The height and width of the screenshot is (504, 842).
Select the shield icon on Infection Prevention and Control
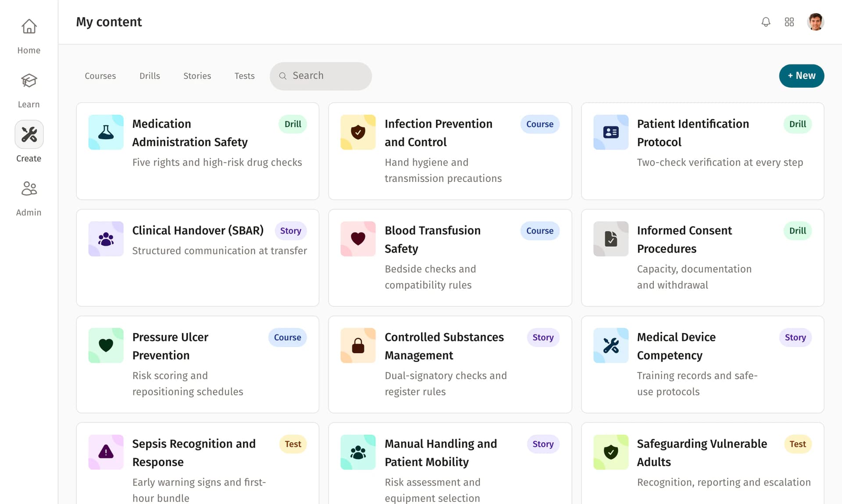tap(358, 132)
